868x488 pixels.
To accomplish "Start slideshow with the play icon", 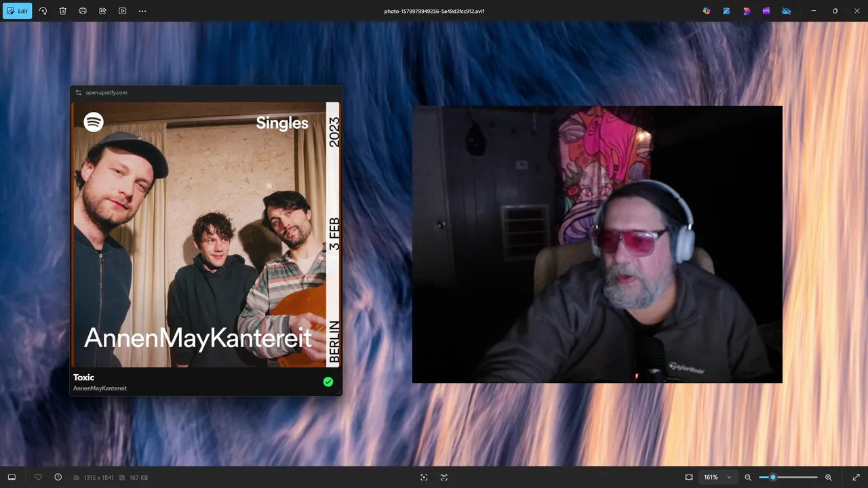I will [122, 11].
